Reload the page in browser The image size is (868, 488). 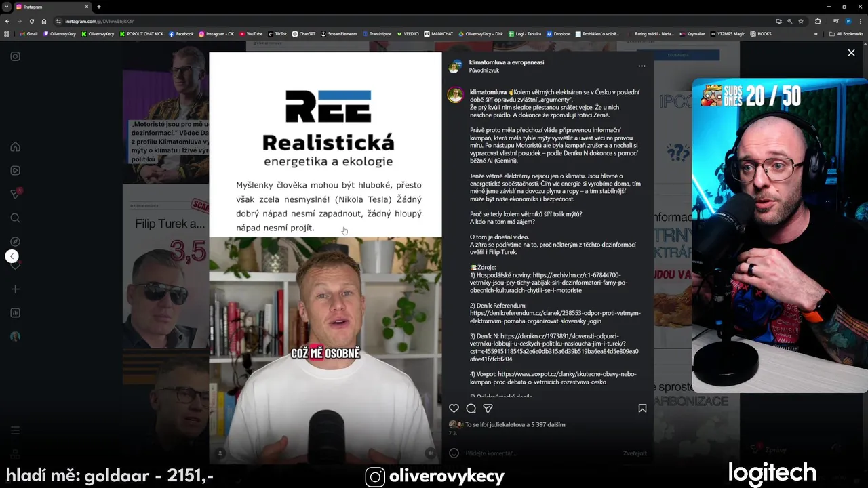pyautogui.click(x=32, y=21)
